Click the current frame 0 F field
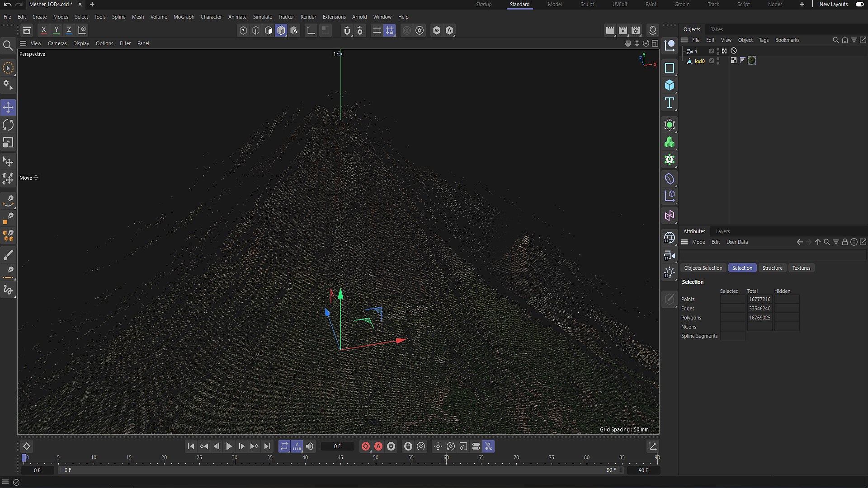Viewport: 868px width, 488px height. click(x=338, y=446)
